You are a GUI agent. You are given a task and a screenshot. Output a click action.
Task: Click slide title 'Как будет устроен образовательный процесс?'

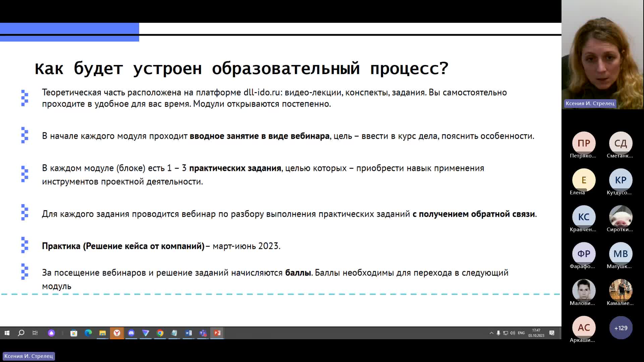pyautogui.click(x=241, y=69)
